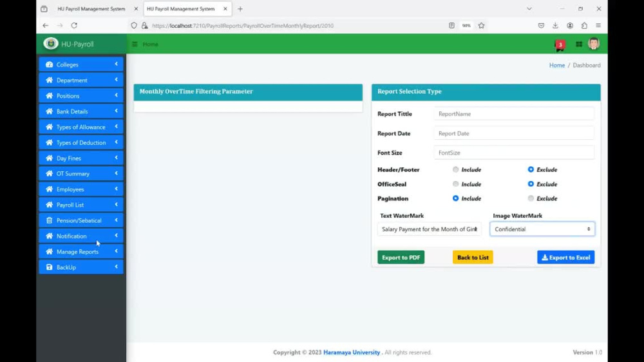The image size is (644, 362).
Task: Open the notifications badge showing 3
Action: 560,44
